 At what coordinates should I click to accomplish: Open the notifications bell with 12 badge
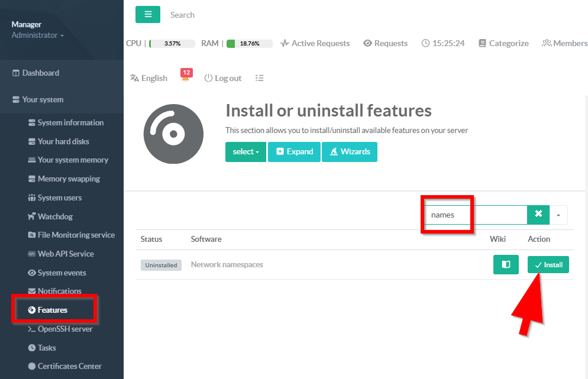[x=186, y=77]
